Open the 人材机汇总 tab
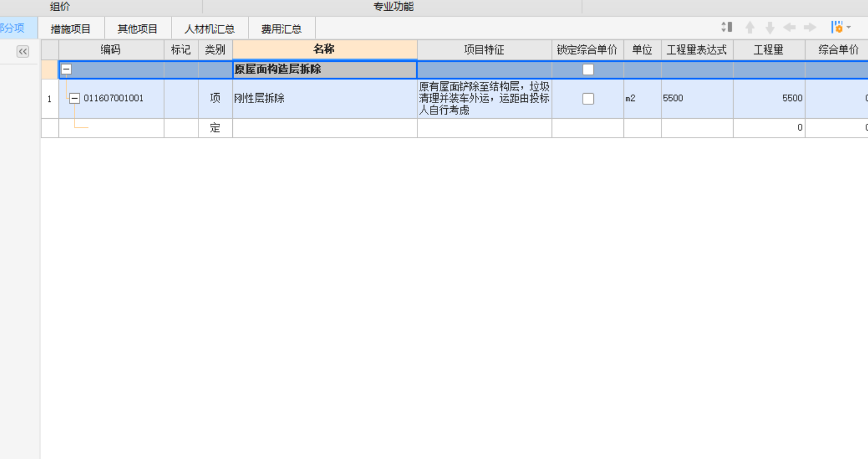The height and width of the screenshot is (459, 868). click(x=209, y=29)
